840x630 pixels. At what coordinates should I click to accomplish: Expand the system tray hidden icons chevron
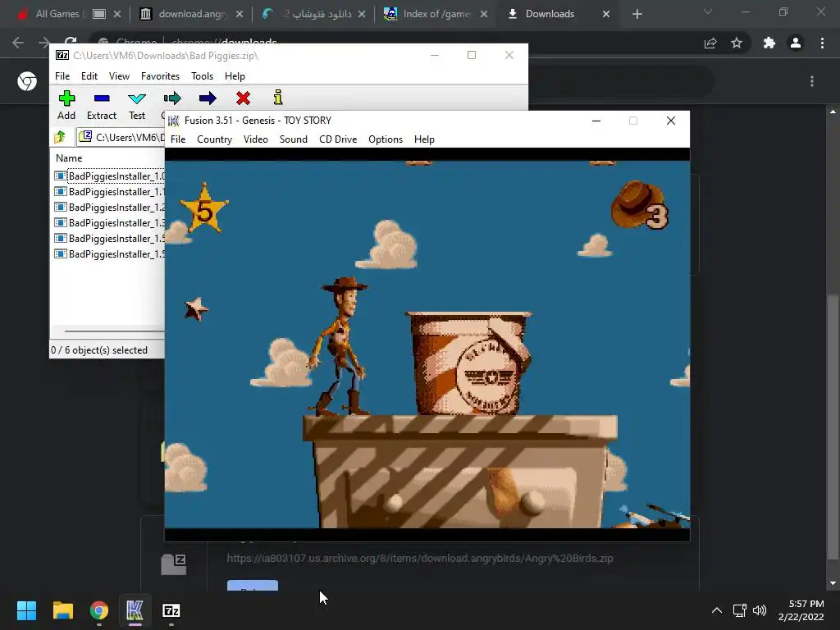717,610
